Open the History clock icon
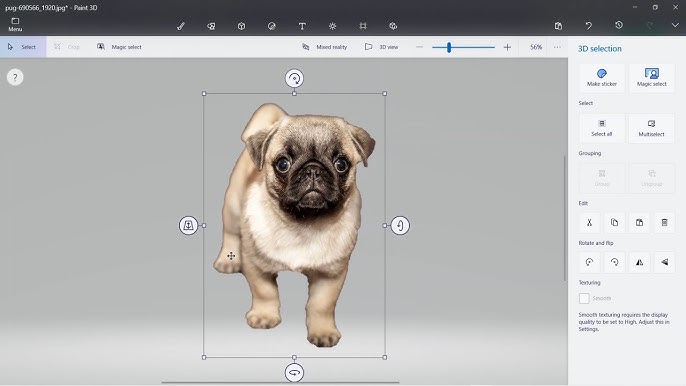This screenshot has height=386, width=686. (x=619, y=25)
